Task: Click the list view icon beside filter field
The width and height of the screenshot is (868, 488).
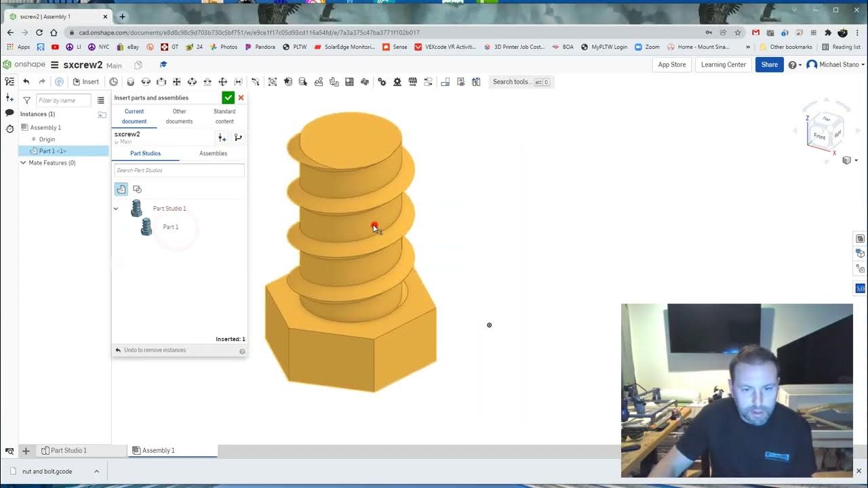Action: (100, 100)
